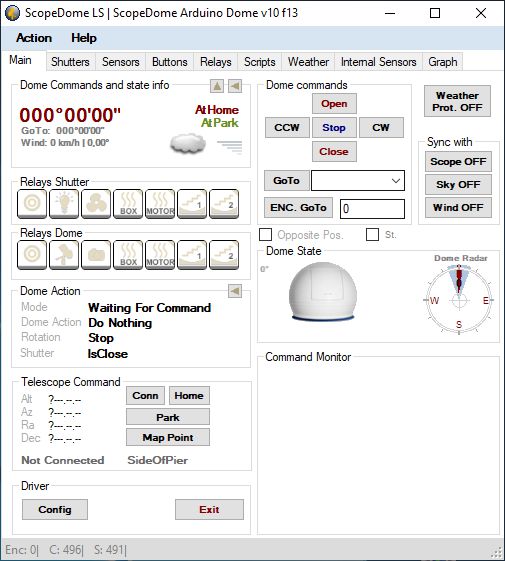Image resolution: width=505 pixels, height=561 pixels.
Task: Switch to the Shutters tab
Action: point(70,62)
